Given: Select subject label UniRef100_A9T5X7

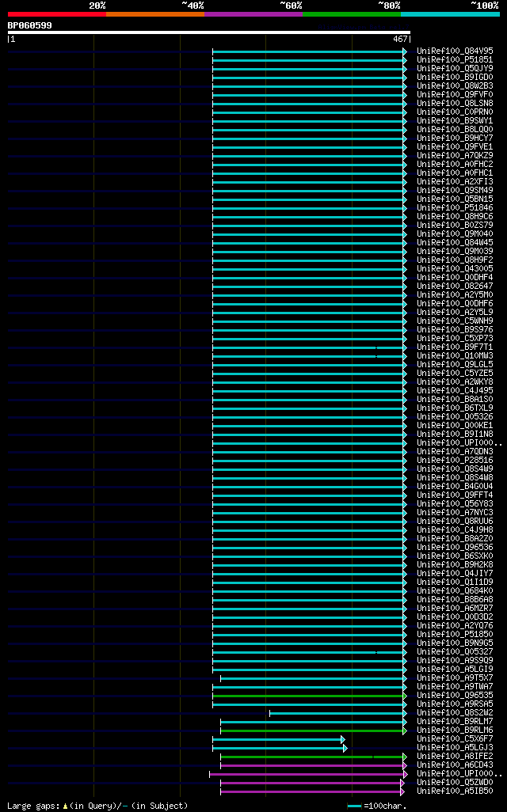Looking at the screenshot, I should click(x=456, y=678).
